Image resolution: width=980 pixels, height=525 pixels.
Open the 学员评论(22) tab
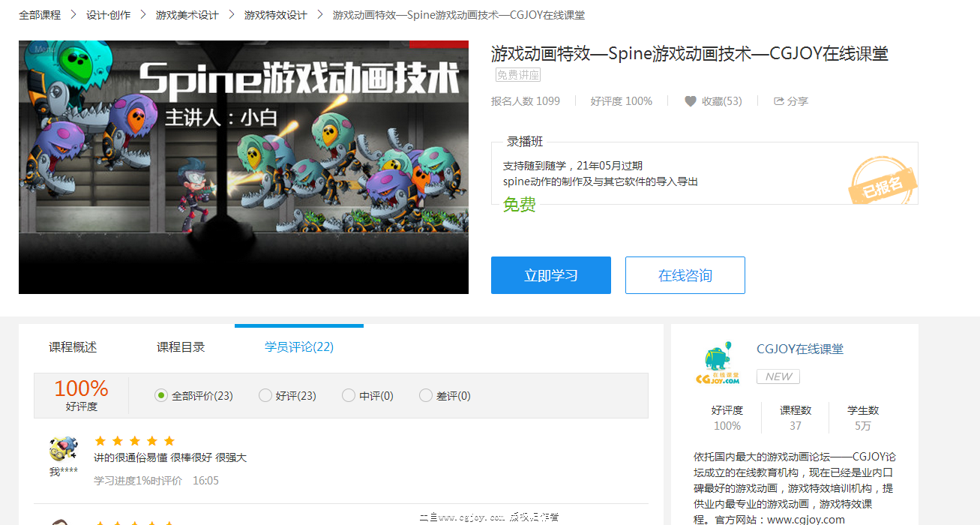tap(299, 347)
